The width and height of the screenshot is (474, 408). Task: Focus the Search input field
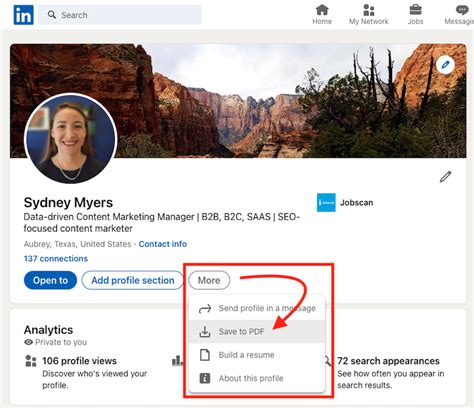tap(120, 15)
